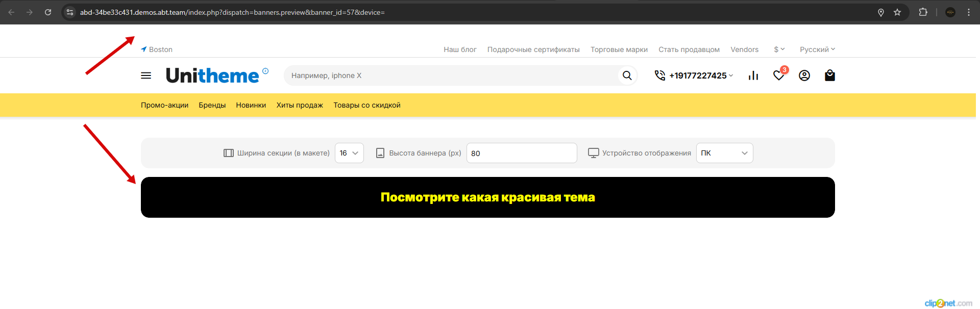Open the currency $ selector
The image size is (980, 309).
(x=779, y=49)
